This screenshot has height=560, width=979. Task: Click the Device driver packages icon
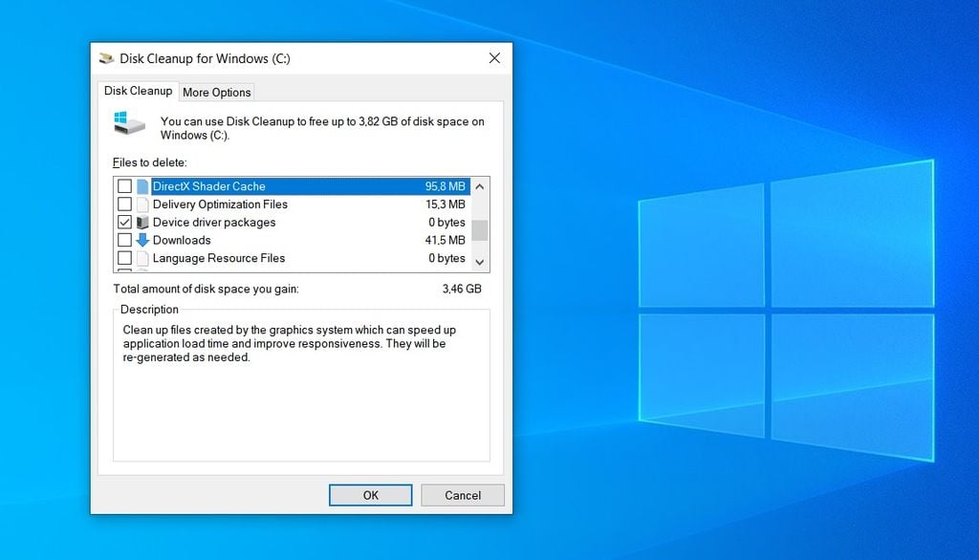(142, 223)
